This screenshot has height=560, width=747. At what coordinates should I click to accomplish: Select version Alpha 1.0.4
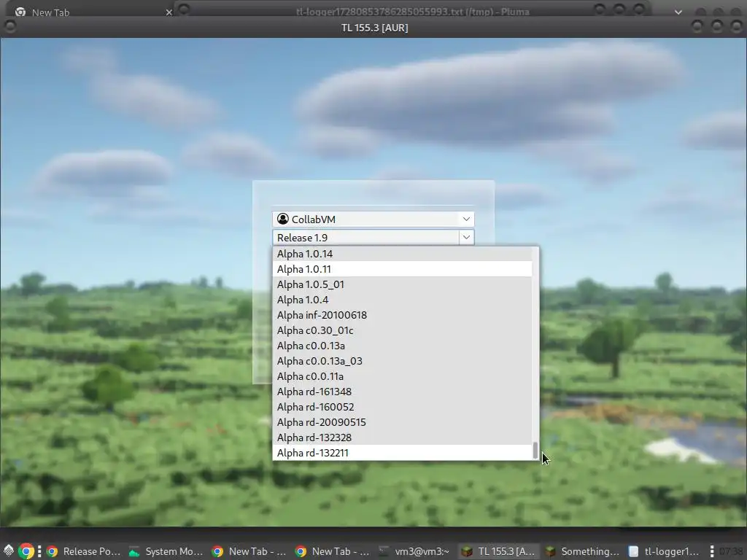coord(402,300)
